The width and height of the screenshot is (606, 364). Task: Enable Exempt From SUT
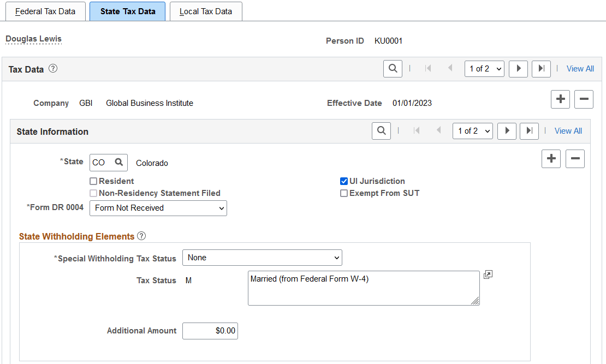pos(343,193)
